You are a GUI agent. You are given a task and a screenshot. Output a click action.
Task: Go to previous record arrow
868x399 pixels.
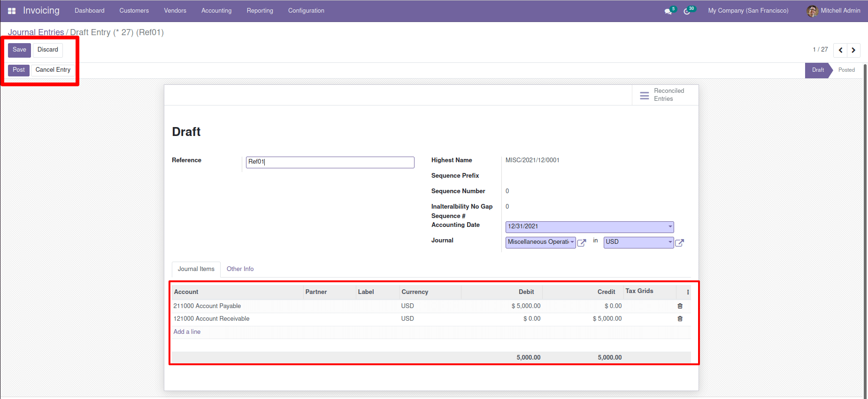tap(840, 50)
